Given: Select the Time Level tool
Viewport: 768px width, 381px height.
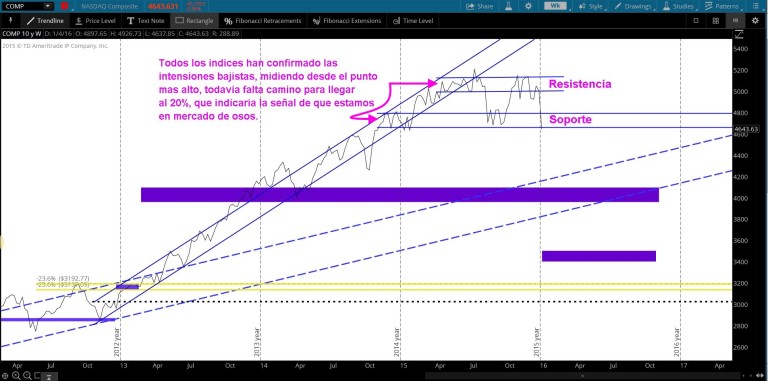Looking at the screenshot, I should point(413,21).
